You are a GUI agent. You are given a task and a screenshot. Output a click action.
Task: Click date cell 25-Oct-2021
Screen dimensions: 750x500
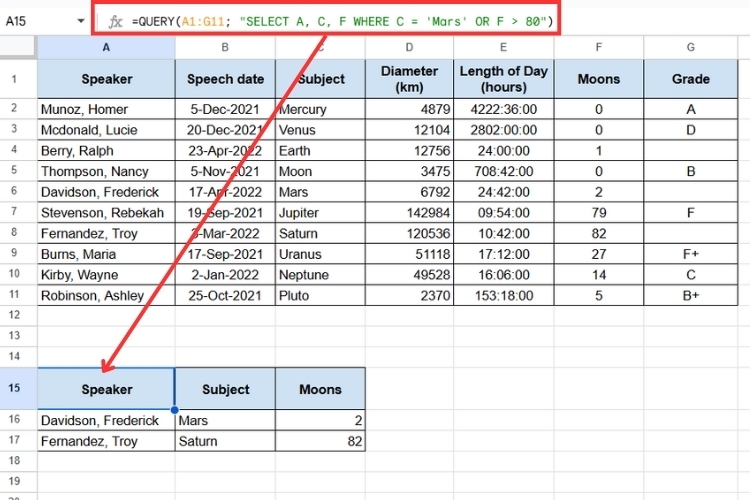[225, 295]
